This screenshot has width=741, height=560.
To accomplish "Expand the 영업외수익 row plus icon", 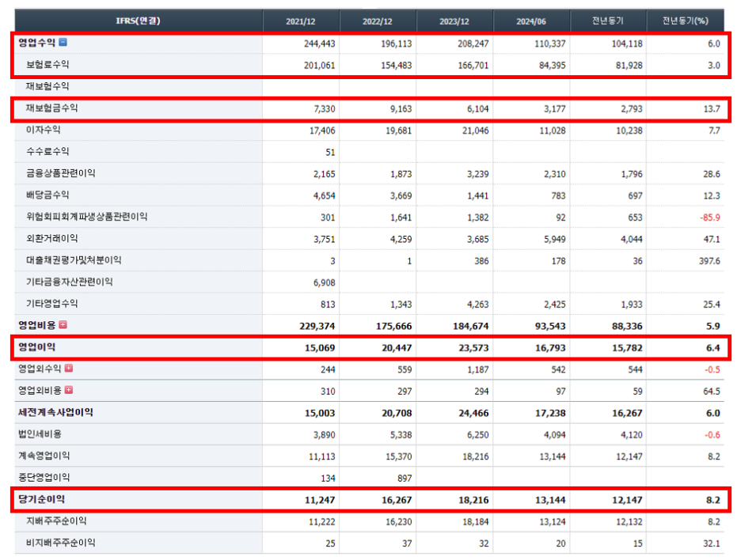I will tap(69, 369).
